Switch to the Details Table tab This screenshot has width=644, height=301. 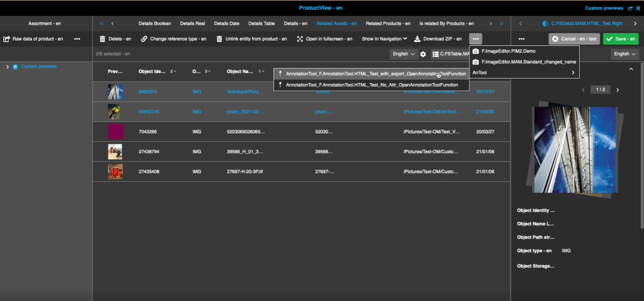point(261,24)
